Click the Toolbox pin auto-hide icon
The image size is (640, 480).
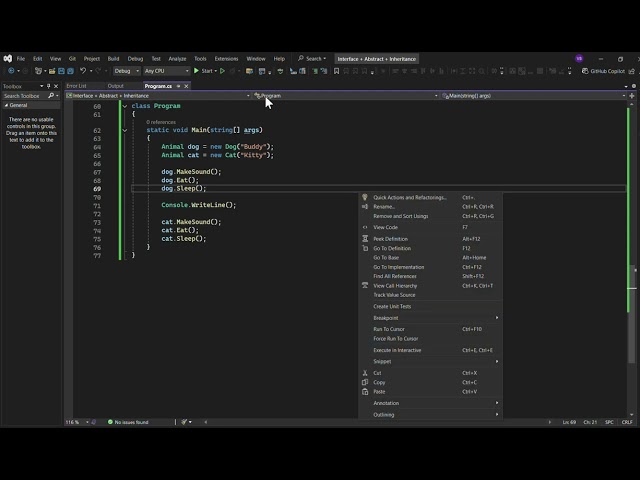pyautogui.click(x=49, y=86)
